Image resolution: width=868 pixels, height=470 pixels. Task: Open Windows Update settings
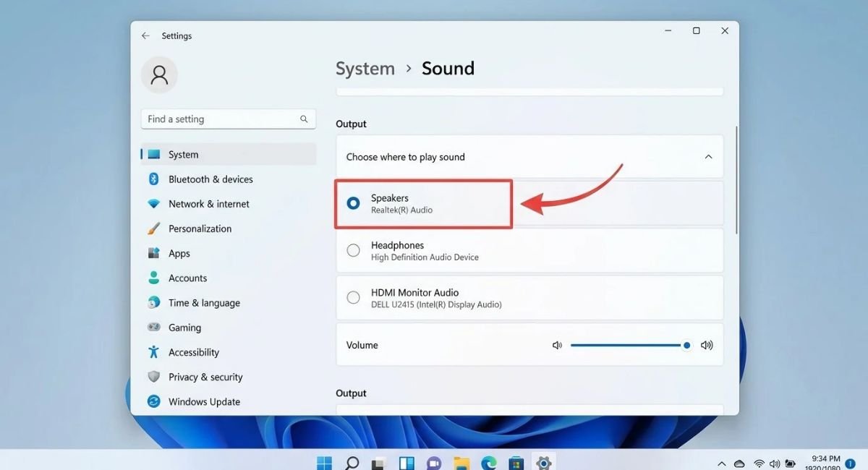[228, 402]
